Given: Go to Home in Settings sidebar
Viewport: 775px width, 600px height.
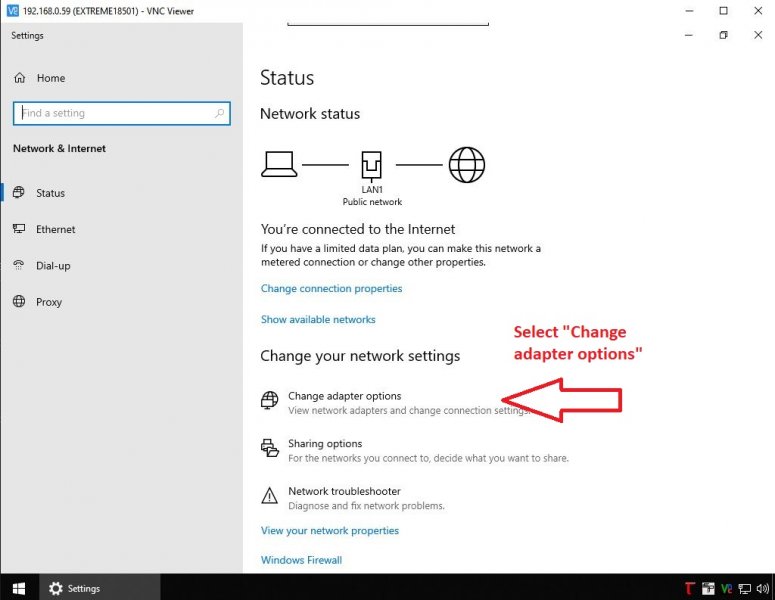Looking at the screenshot, I should click(50, 78).
